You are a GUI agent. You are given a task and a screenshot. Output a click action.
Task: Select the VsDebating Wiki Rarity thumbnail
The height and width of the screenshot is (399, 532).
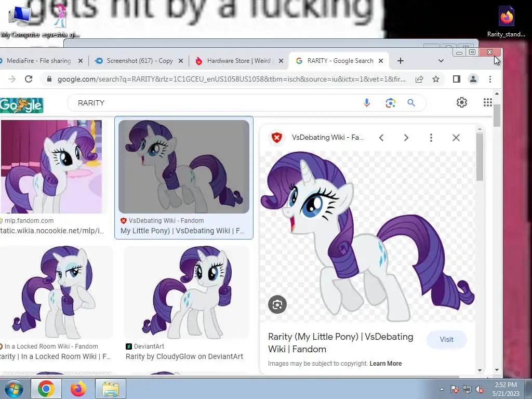(x=184, y=167)
